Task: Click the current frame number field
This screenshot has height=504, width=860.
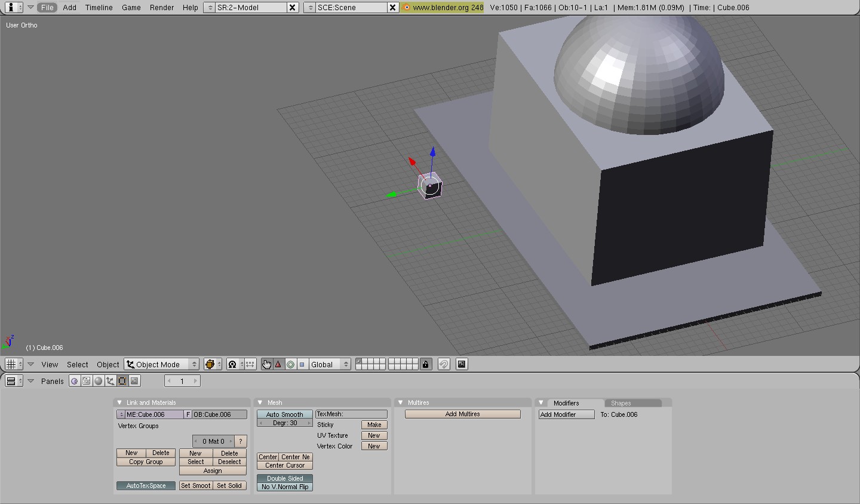Action: click(182, 381)
